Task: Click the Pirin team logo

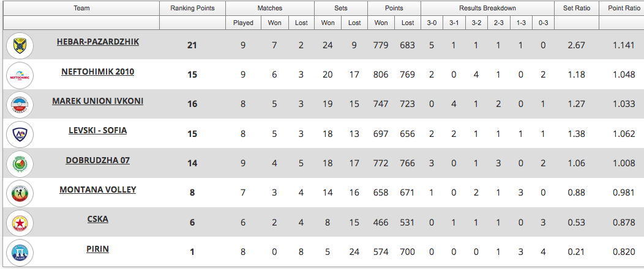Action: point(20,252)
